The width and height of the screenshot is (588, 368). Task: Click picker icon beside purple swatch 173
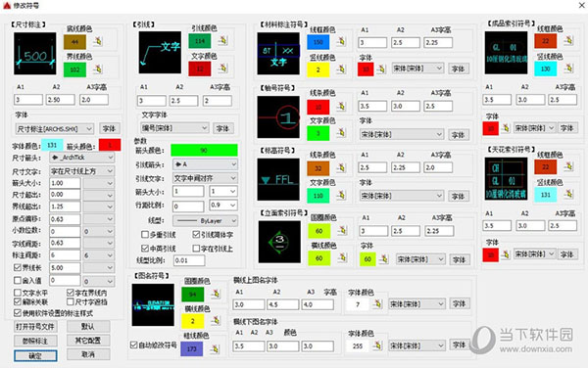pos(215,348)
